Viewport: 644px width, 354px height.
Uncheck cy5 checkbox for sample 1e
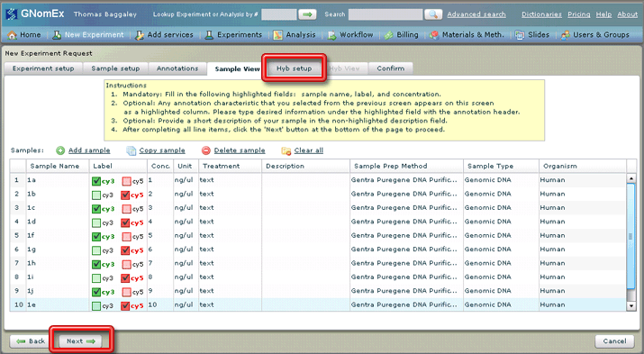[125, 306]
